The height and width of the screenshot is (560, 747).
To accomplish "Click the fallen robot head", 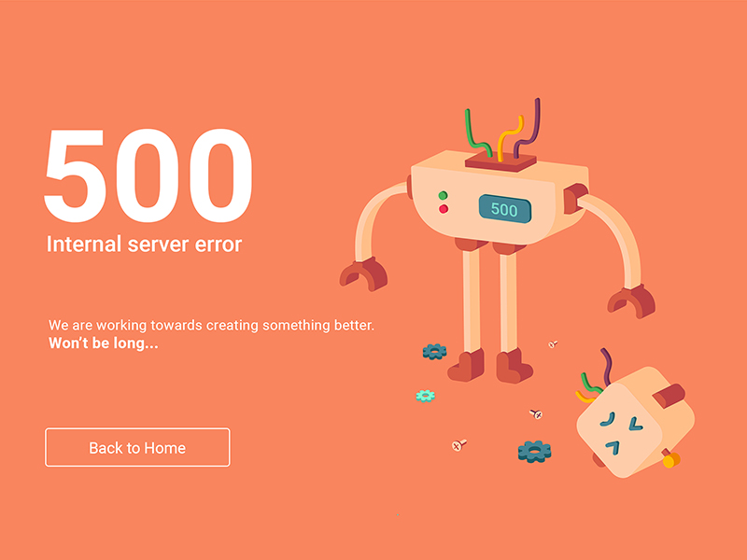I will [635, 422].
